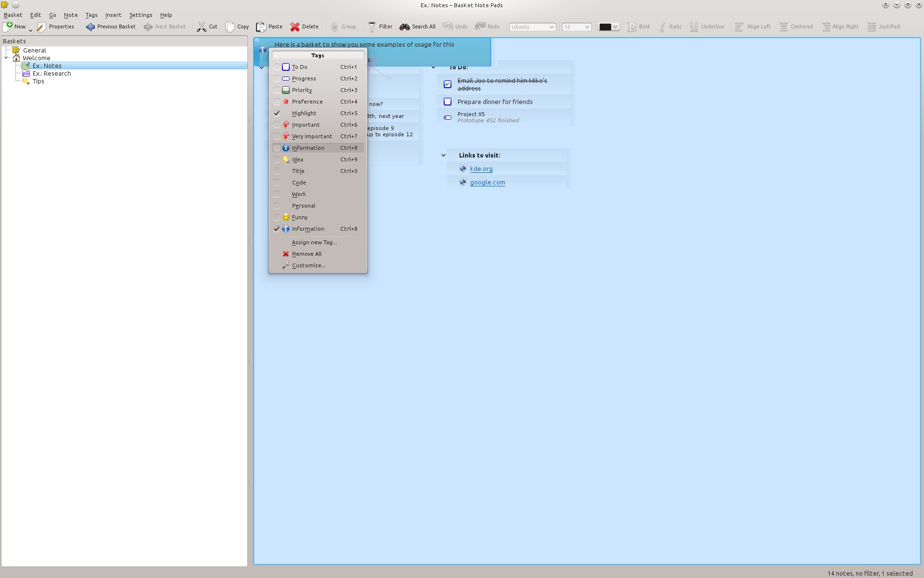This screenshot has height=578, width=924.
Task: Check Prepare dinner for friends checkbox
Action: pyautogui.click(x=448, y=102)
